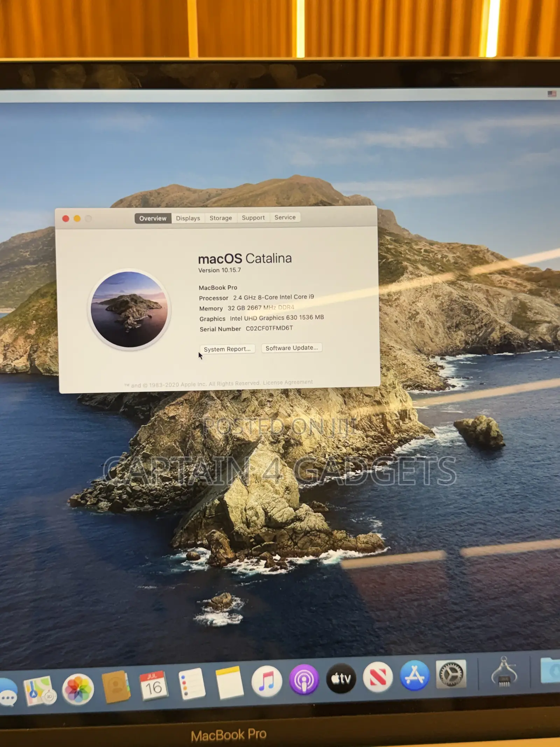The width and height of the screenshot is (560, 747).
Task: Open the blue folder at Dock's right end
Action: click(x=551, y=670)
